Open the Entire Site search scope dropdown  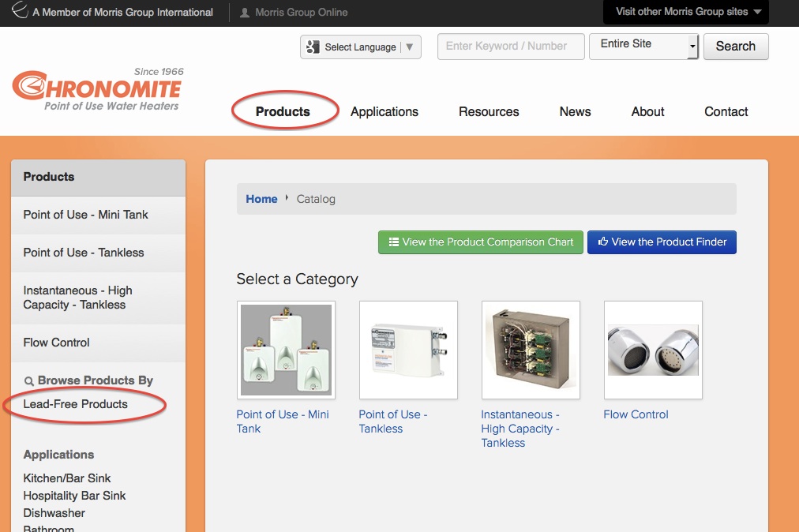[643, 47]
